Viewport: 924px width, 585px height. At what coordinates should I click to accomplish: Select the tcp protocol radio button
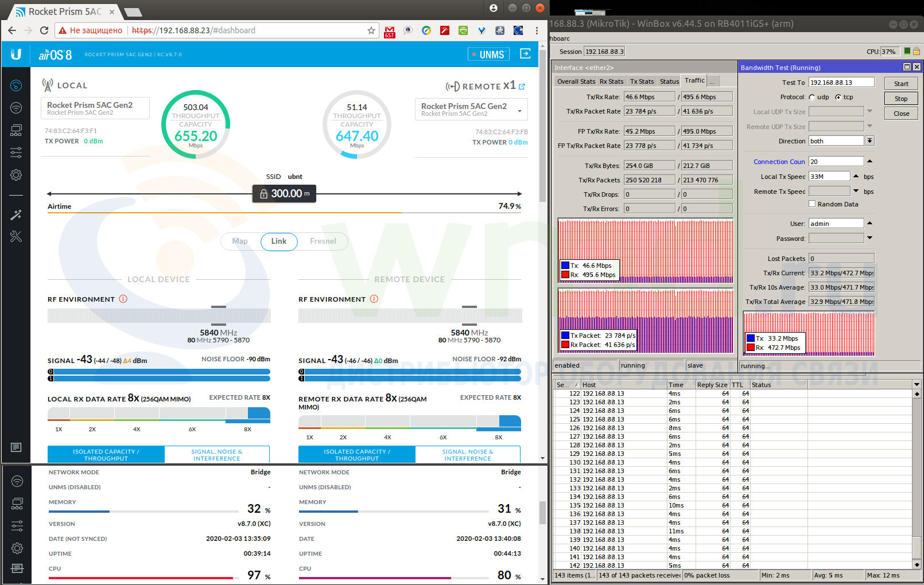pos(838,97)
